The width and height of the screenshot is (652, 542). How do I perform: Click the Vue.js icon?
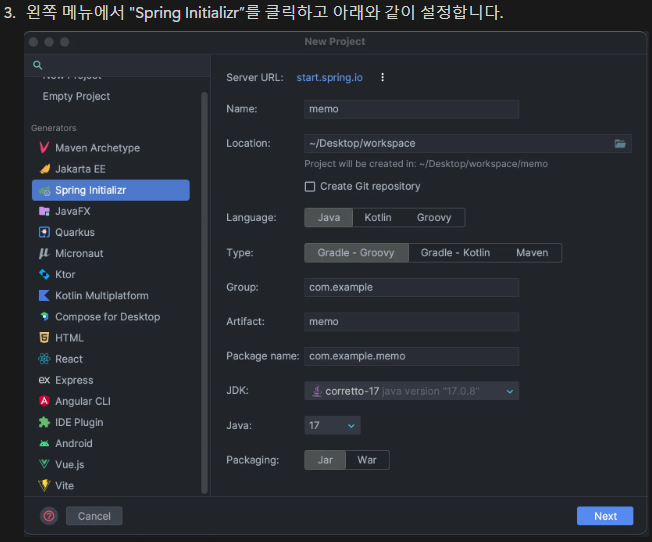click(44, 464)
